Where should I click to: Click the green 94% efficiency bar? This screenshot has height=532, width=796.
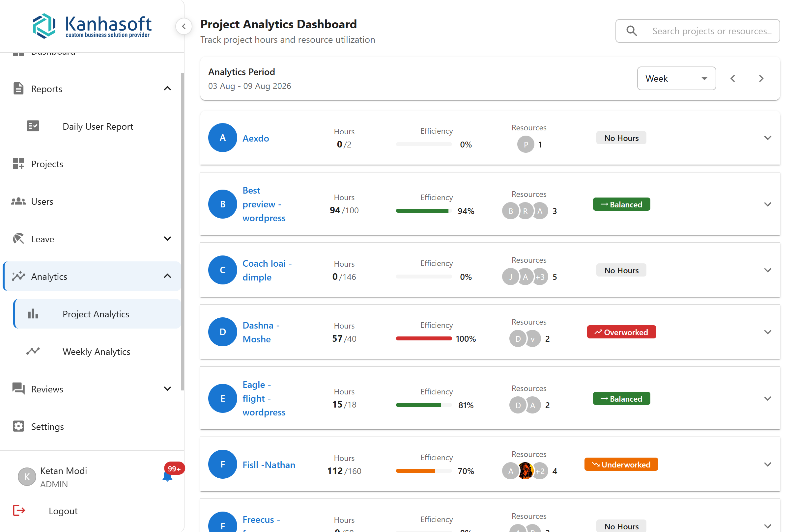423,211
